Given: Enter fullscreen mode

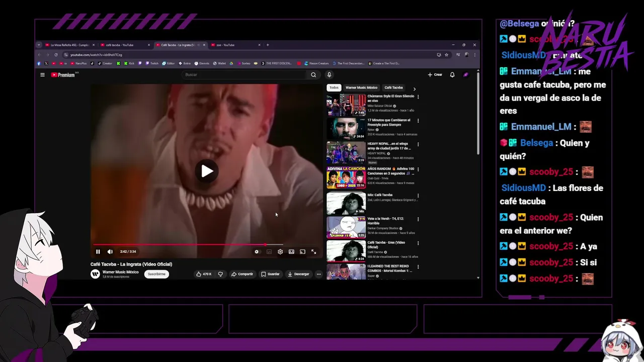Looking at the screenshot, I should (x=313, y=252).
